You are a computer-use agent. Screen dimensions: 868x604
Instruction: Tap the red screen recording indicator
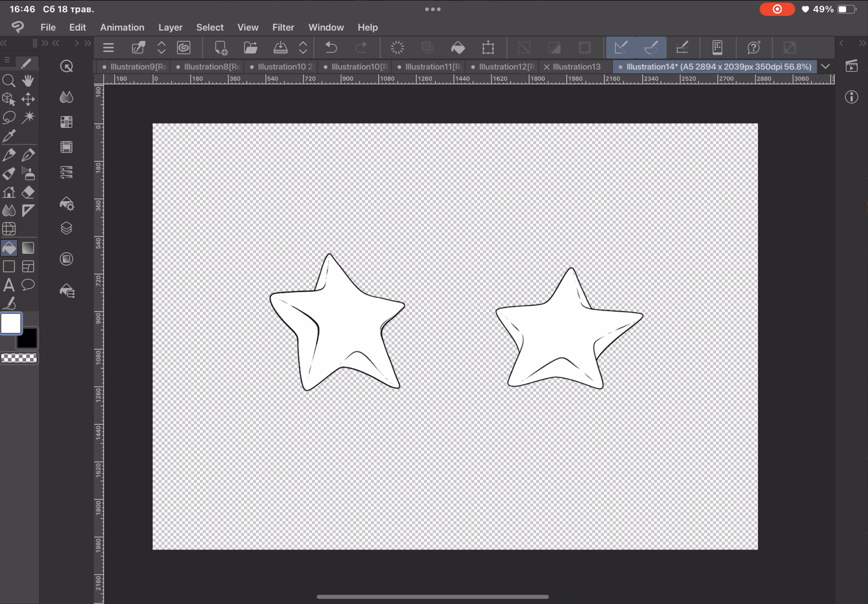click(777, 9)
